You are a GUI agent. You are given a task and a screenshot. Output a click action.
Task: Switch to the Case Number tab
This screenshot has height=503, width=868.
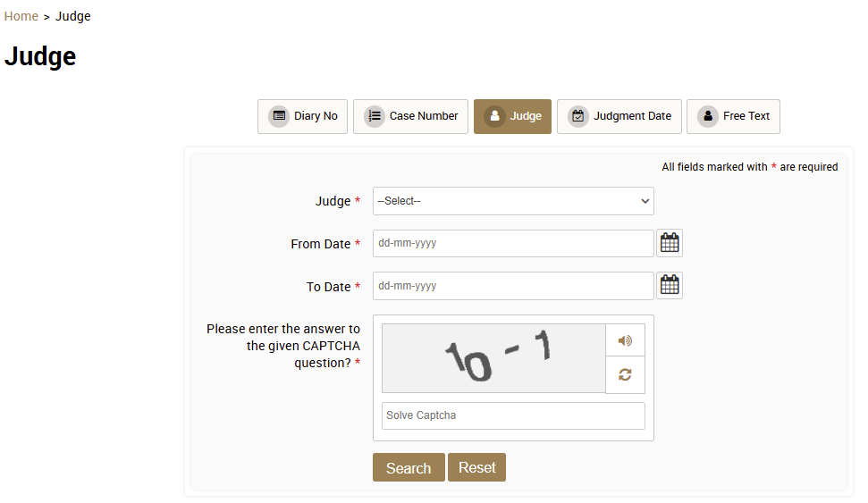410,116
